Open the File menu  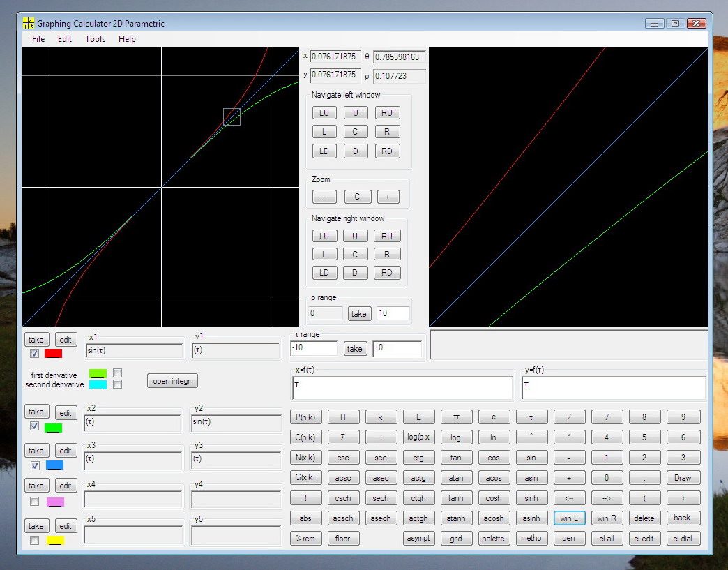coord(38,39)
